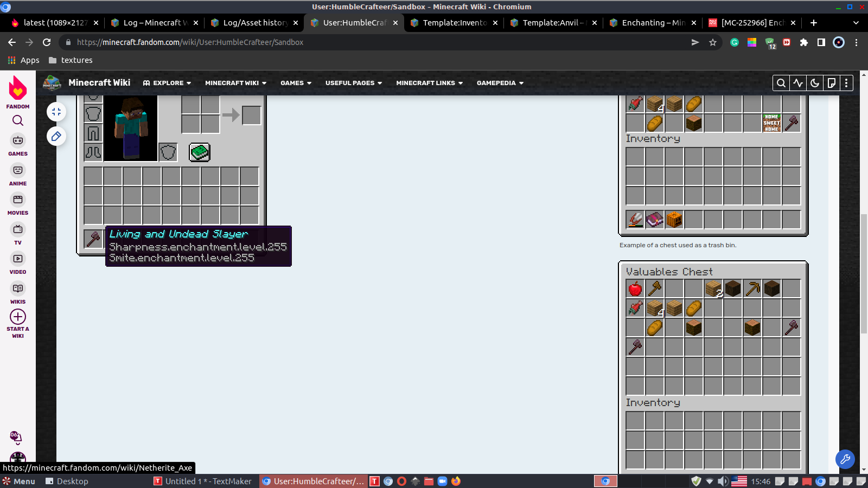Click the pencil edit page button
The width and height of the screenshot is (868, 488).
(x=56, y=136)
